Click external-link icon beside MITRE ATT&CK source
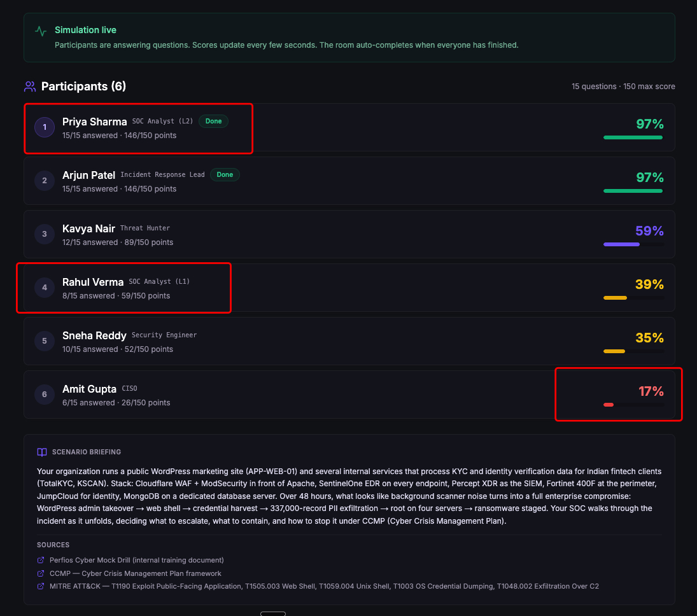Viewport: 697px width, 616px height. coord(39,586)
